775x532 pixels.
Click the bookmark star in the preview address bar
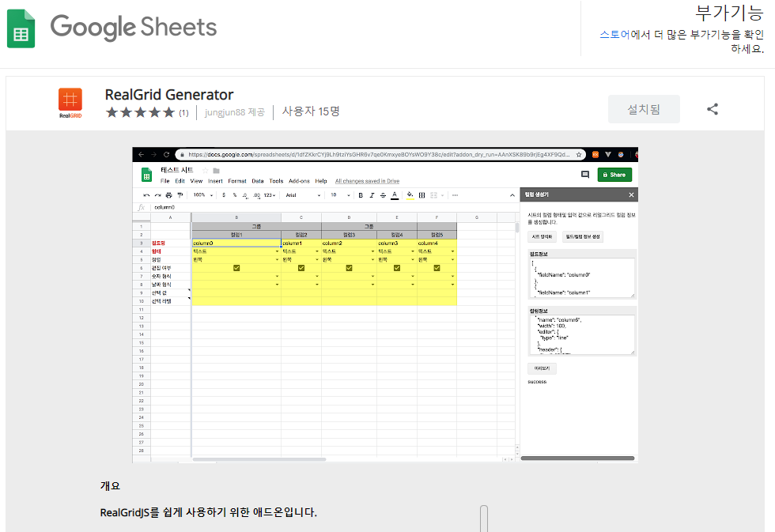[579, 155]
